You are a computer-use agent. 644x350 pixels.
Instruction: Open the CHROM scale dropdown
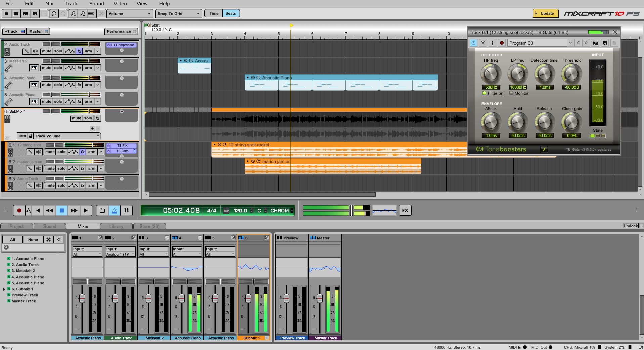(x=281, y=211)
